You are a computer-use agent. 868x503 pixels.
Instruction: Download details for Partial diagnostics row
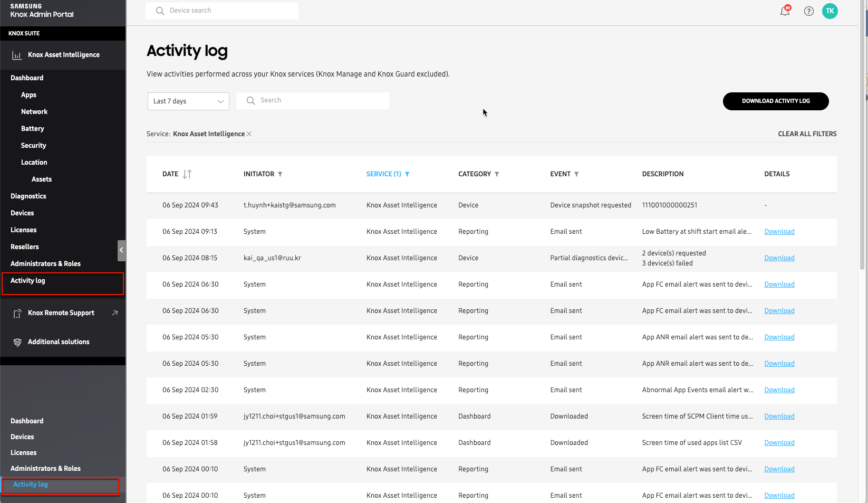(779, 258)
